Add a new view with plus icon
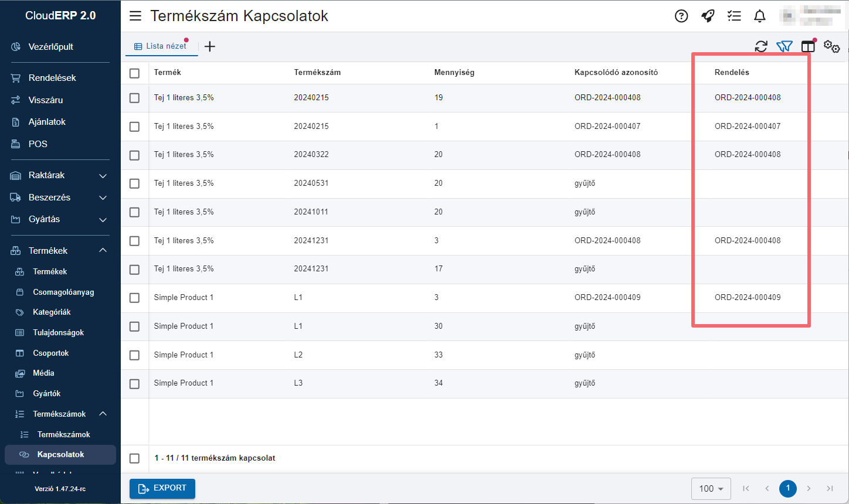This screenshot has width=849, height=504. pyautogui.click(x=210, y=46)
